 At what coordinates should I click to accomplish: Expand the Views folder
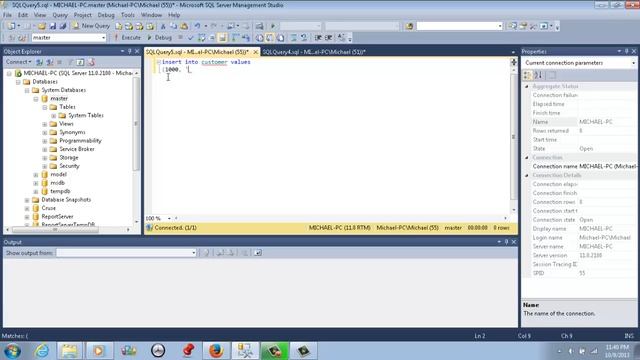tap(45, 124)
